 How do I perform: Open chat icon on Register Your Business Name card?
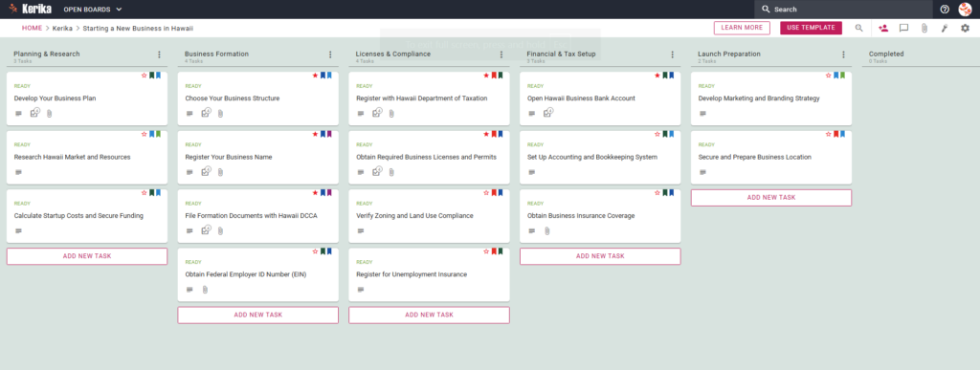(189, 172)
